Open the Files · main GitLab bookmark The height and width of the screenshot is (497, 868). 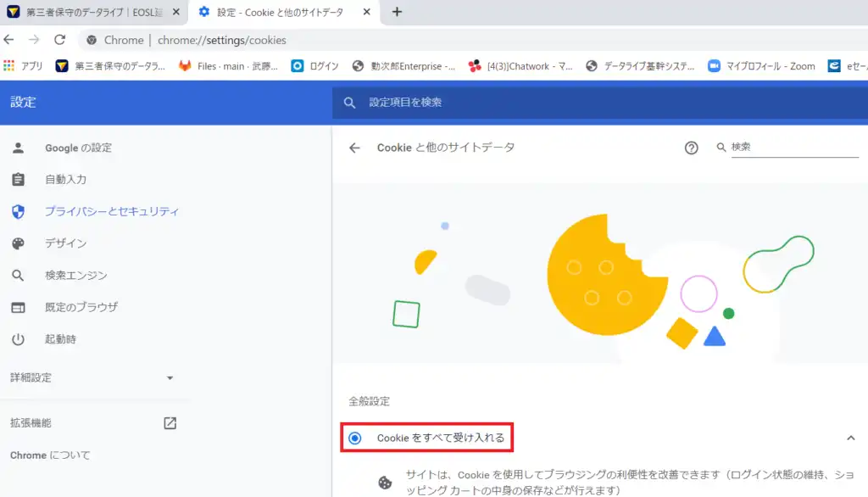[228, 66]
